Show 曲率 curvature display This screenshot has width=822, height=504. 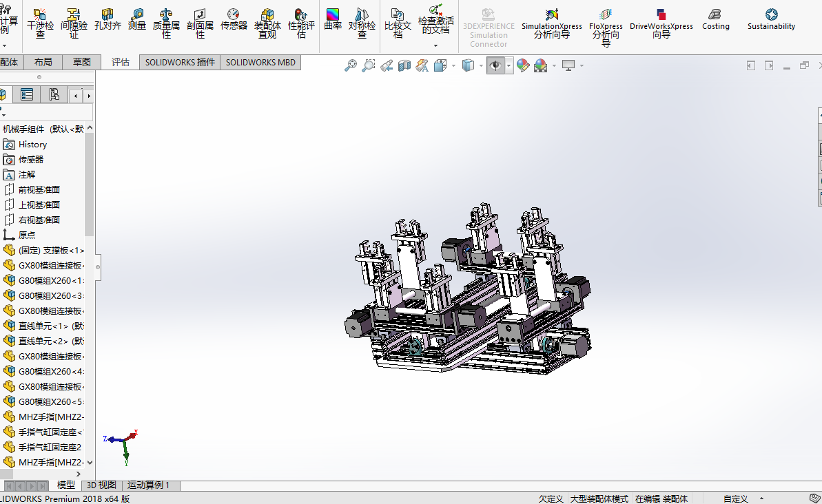coord(333,19)
